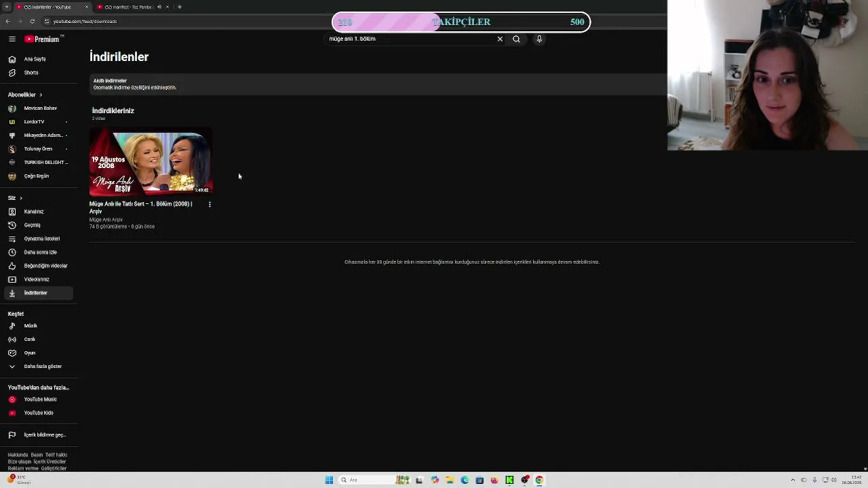
Task: Expand Daha fazla göster
Action: pos(39,367)
